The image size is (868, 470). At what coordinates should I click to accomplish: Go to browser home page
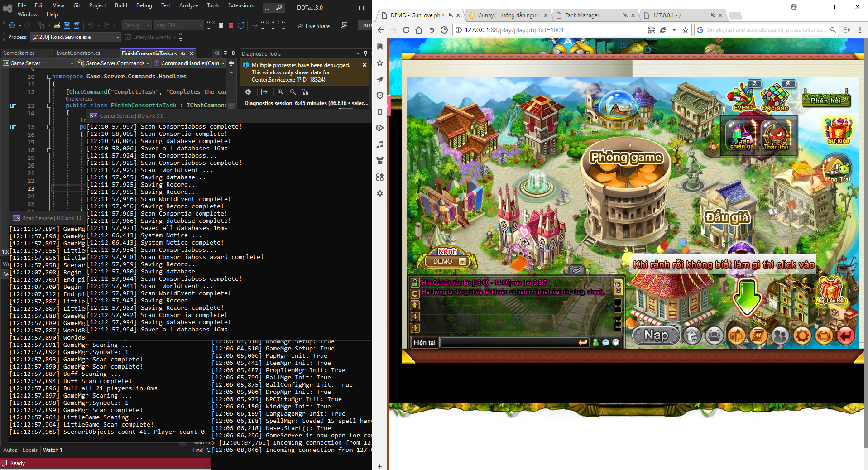pos(419,30)
